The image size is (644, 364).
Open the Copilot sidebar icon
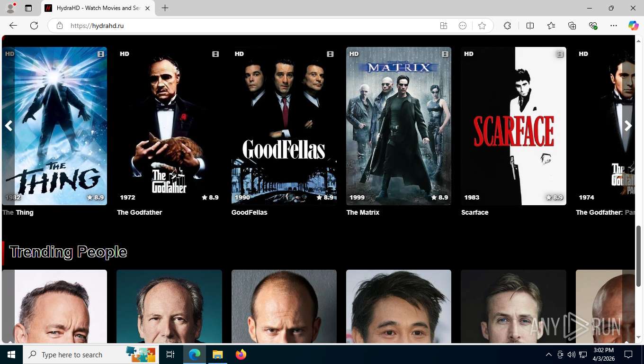click(x=634, y=26)
